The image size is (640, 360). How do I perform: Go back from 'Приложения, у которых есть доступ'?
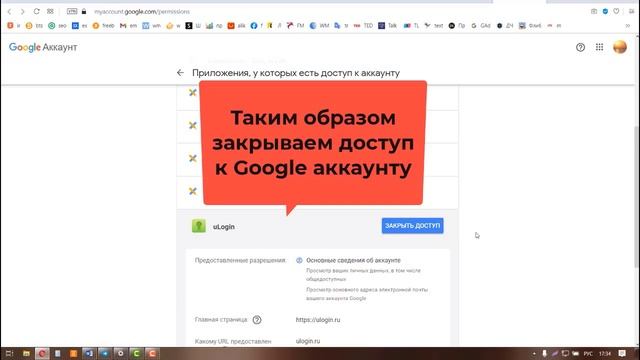[x=180, y=73]
